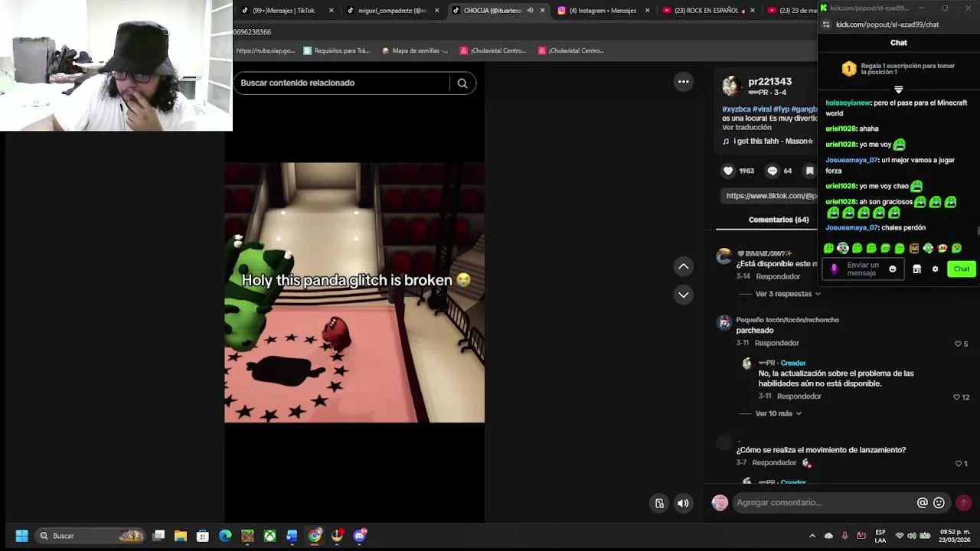Open Microsoft Edge from the taskbar
Image resolution: width=980 pixels, height=551 pixels.
click(x=225, y=536)
